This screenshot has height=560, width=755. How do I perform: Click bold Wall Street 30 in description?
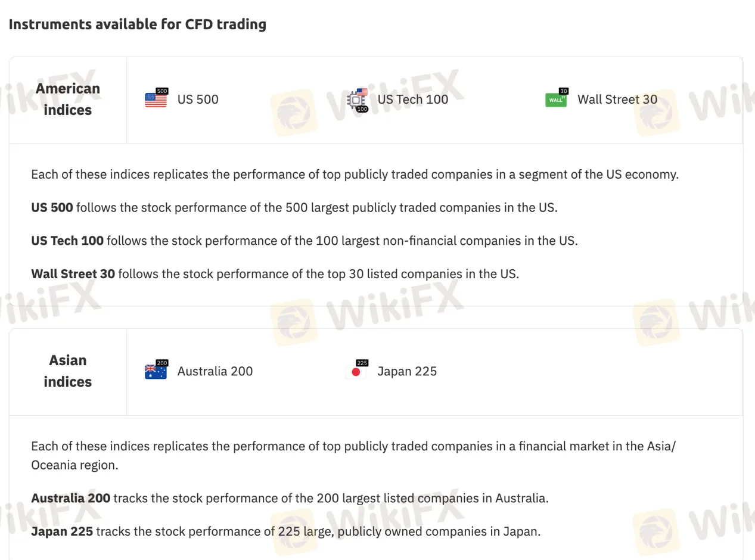pos(73,274)
